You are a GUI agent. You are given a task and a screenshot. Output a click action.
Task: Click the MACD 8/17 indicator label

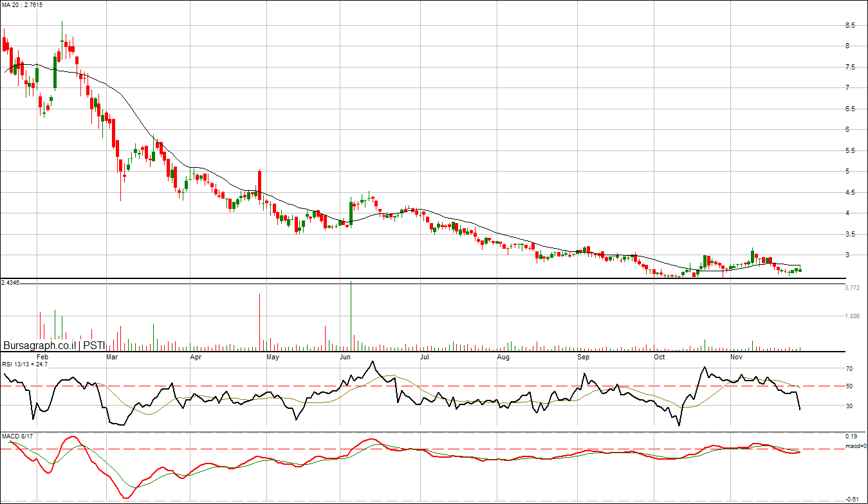point(17,437)
